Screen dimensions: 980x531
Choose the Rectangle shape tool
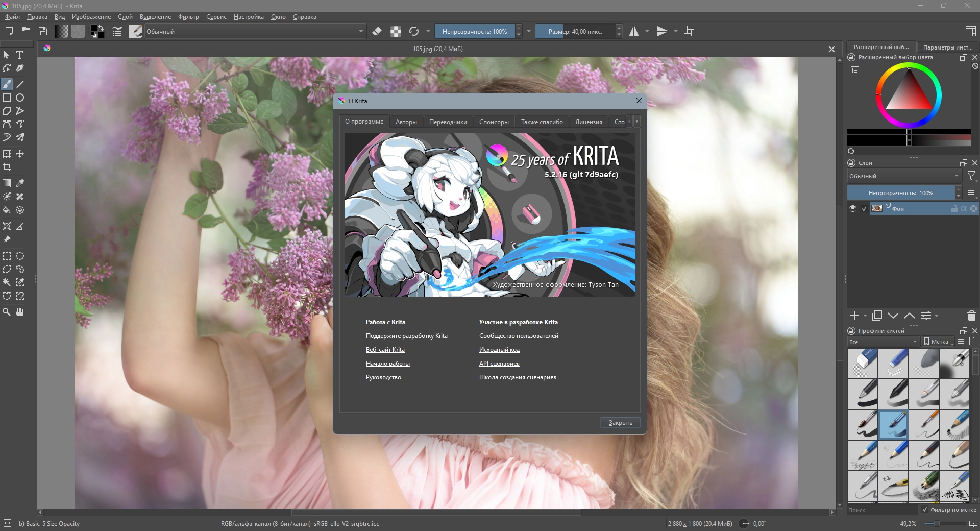7,98
